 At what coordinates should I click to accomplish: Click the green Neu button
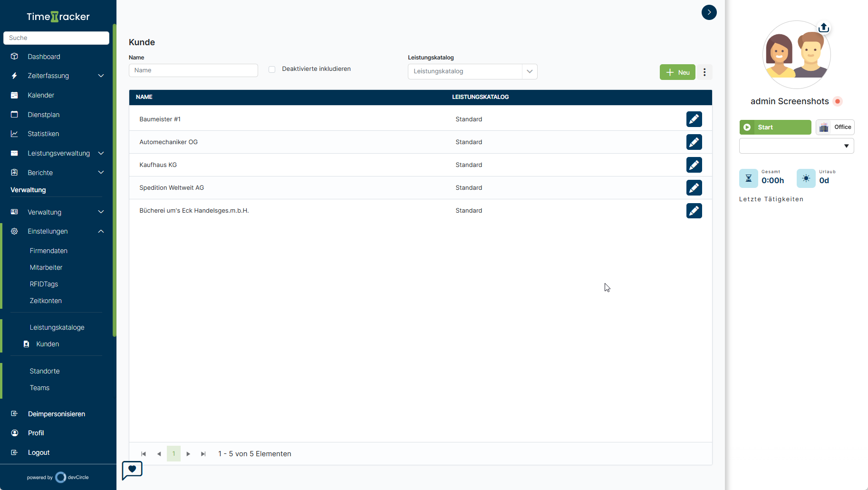coord(677,72)
